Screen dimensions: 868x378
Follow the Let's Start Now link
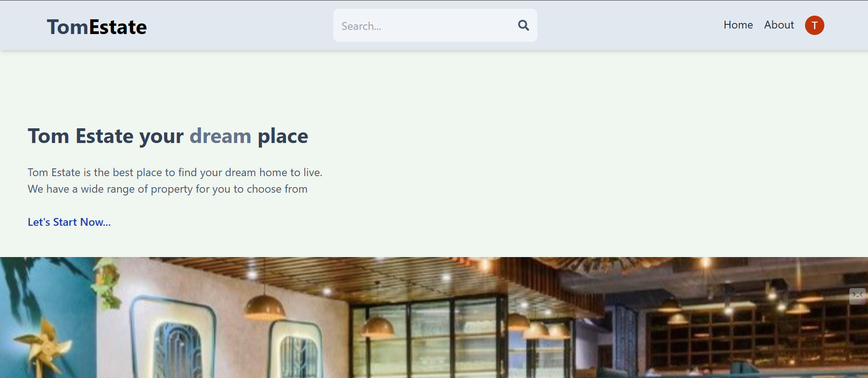tap(69, 222)
